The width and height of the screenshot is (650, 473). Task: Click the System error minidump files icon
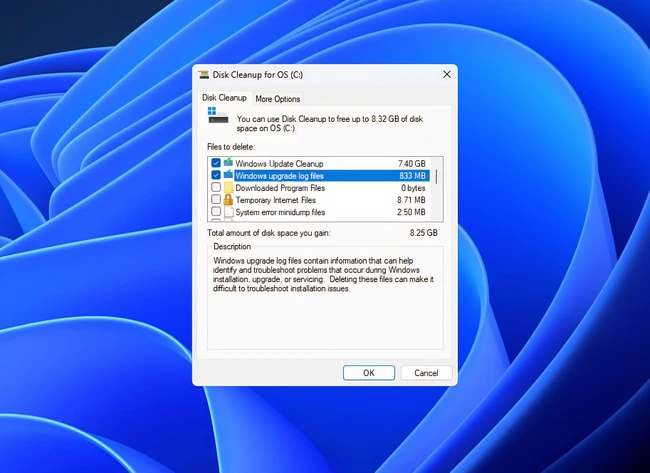click(x=228, y=212)
